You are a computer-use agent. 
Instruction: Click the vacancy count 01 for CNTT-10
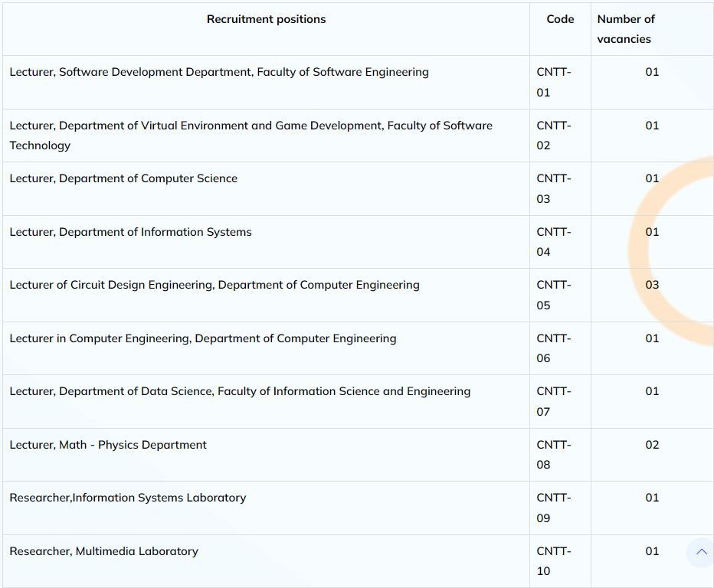[652, 551]
